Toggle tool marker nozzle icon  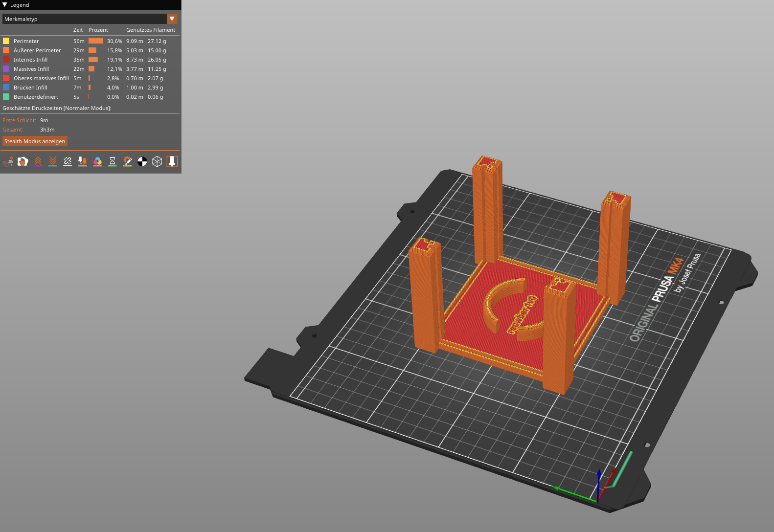tap(172, 161)
